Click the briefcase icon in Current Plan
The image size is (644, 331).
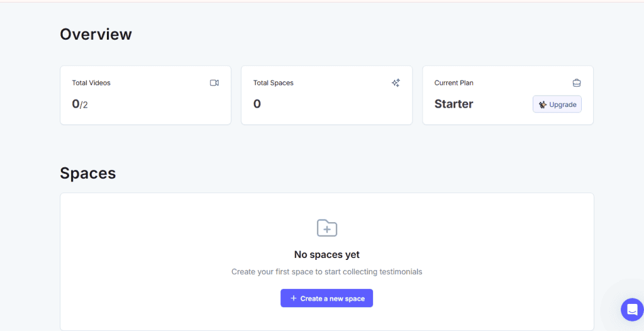[x=577, y=83]
